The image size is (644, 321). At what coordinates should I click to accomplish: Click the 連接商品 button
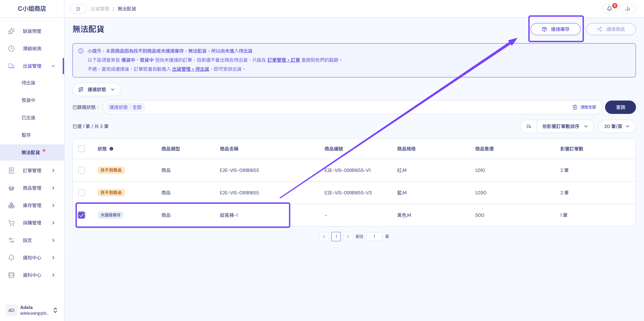click(611, 29)
